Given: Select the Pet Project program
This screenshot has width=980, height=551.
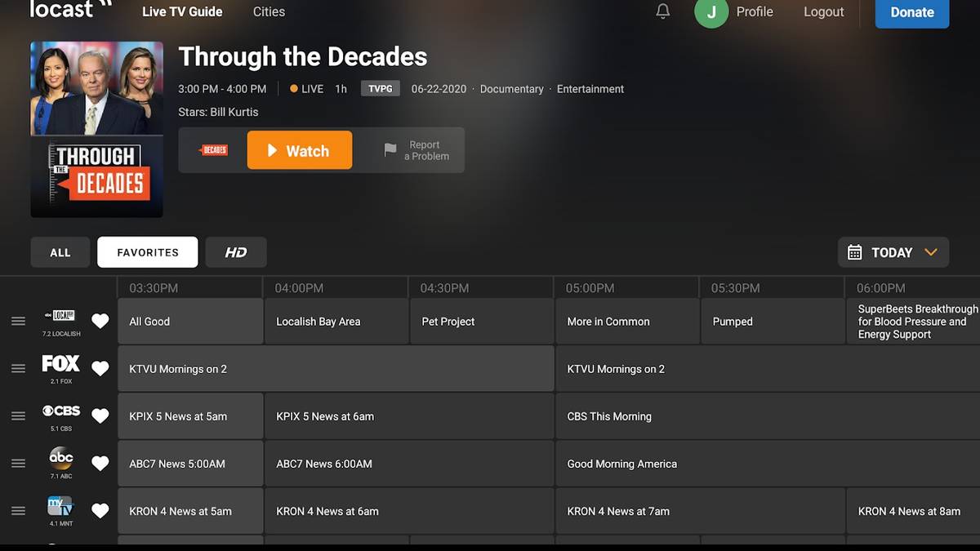Looking at the screenshot, I should click(482, 322).
